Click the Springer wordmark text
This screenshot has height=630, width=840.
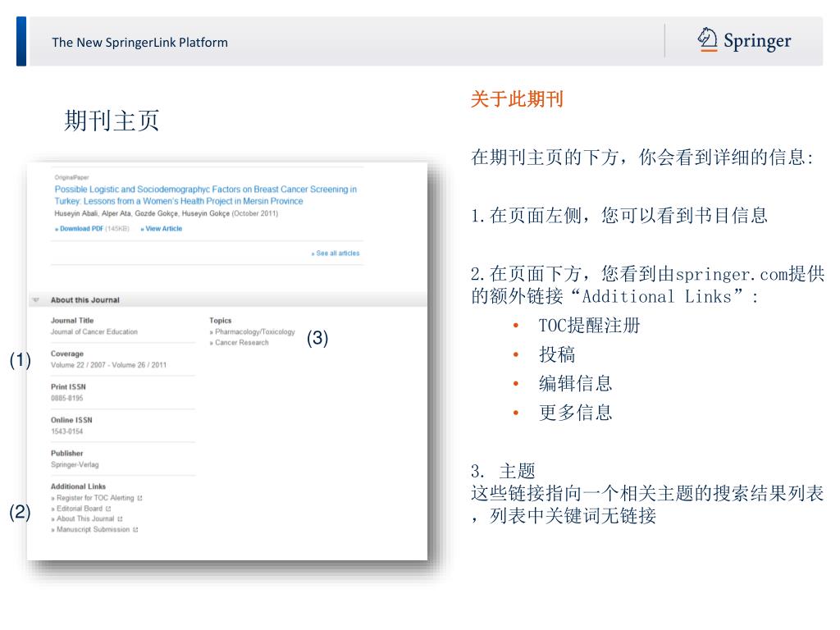point(757,41)
